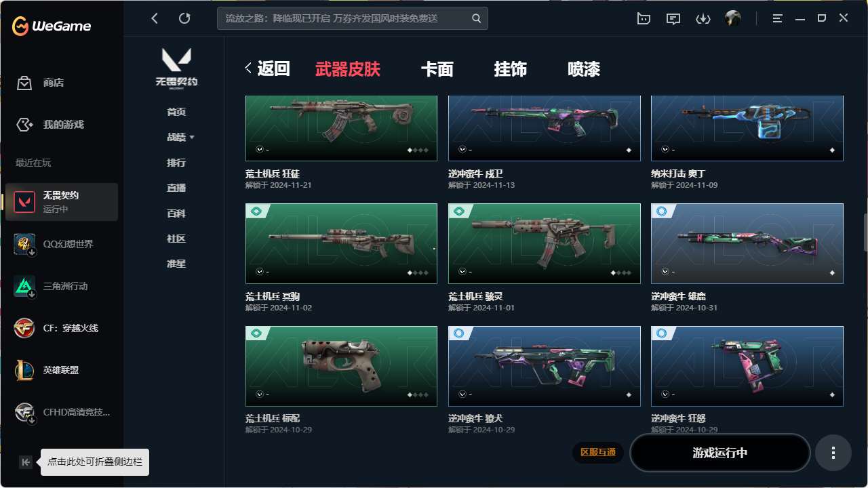Click the vertical scrollbar thumb
This screenshot has width=868, height=488.
[865, 233]
